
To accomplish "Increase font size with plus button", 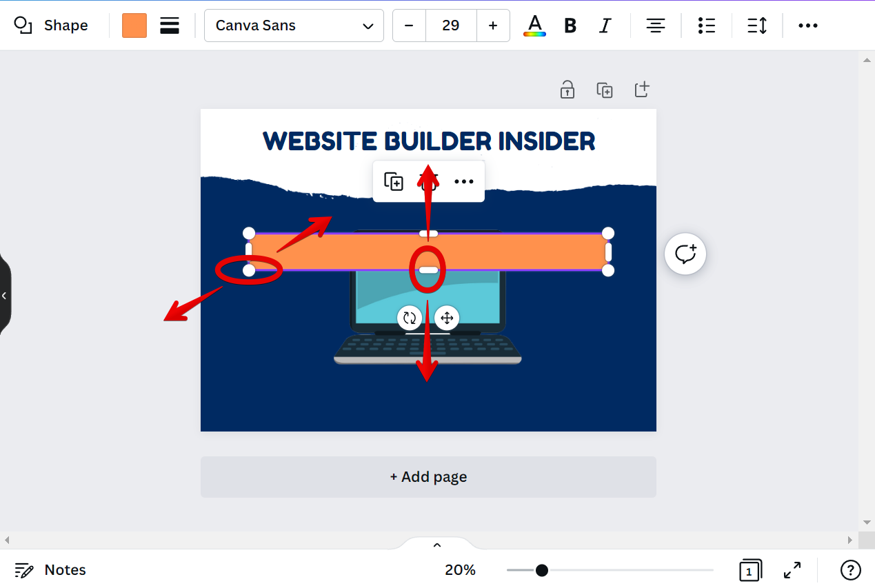I will point(493,26).
